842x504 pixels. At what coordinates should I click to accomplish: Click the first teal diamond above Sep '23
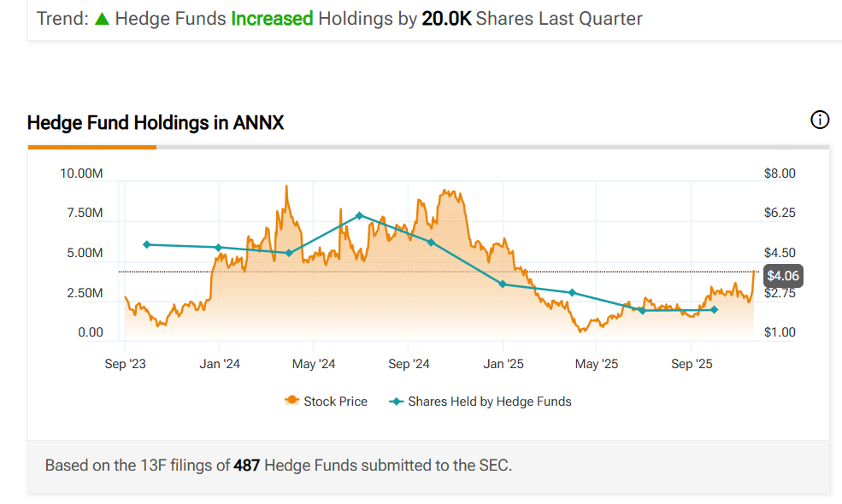(147, 244)
